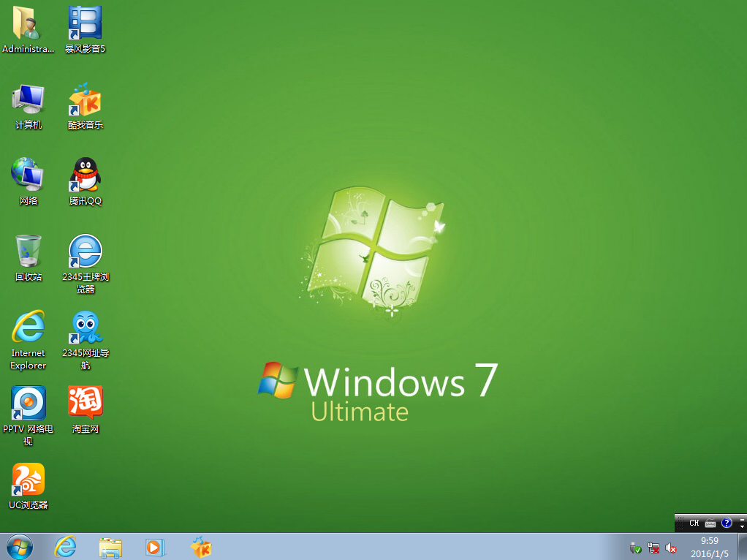Select the PPTV 网络电视 icon
The width and height of the screenshot is (747, 560).
pyautogui.click(x=28, y=404)
